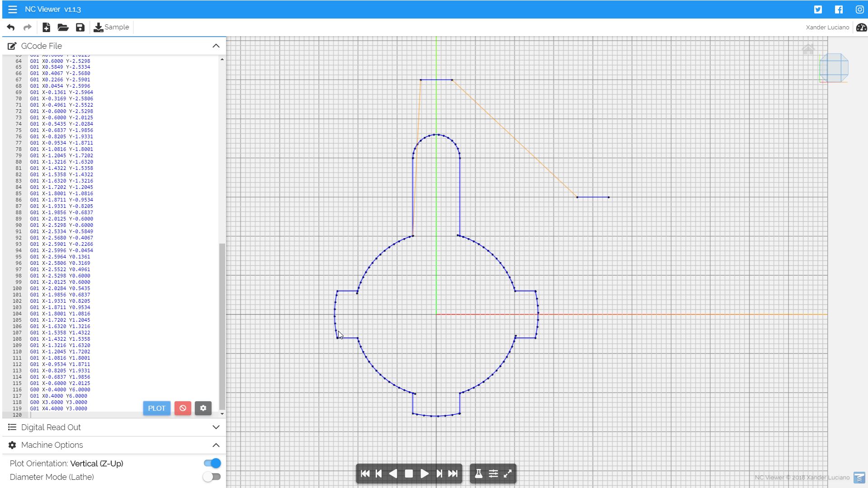Viewport: 868px width, 488px height.
Task: Open the dashboard gauge icon
Action: 861,28
